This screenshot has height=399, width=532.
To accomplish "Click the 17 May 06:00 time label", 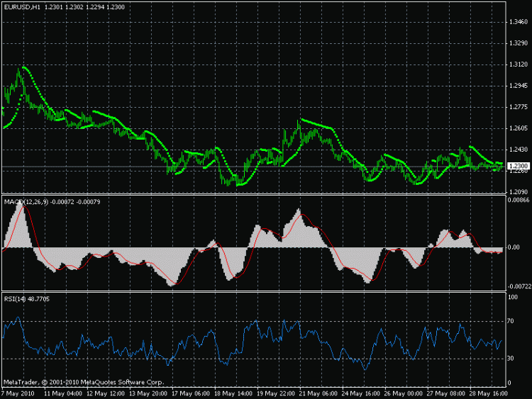I will pyautogui.click(x=191, y=393).
